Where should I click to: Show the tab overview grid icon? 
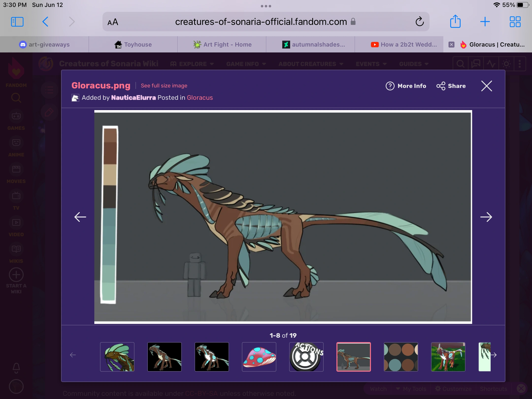(x=515, y=22)
